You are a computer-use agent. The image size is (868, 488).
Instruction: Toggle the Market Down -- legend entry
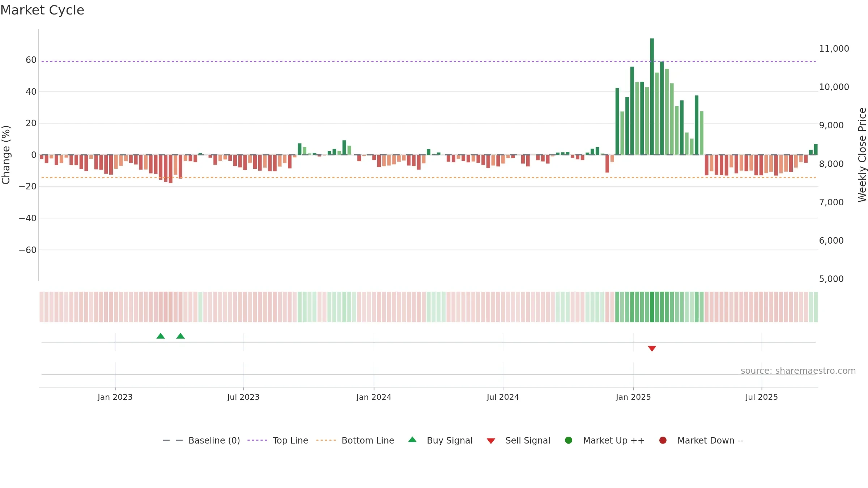point(701,440)
